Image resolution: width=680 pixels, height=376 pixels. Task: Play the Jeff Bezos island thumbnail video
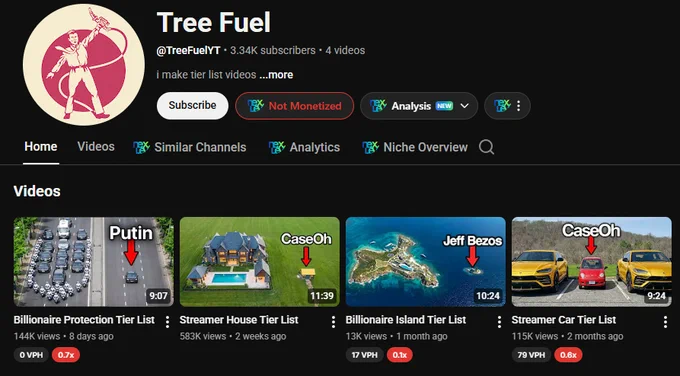coord(426,262)
